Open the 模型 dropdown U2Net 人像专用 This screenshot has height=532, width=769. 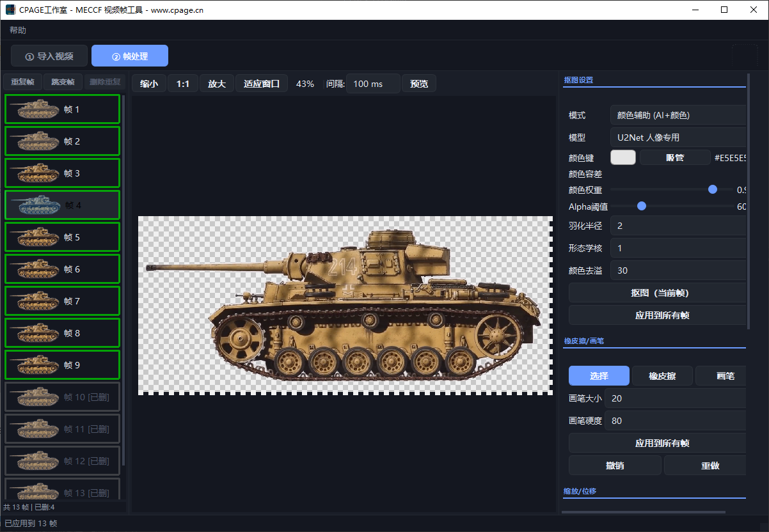(x=678, y=137)
